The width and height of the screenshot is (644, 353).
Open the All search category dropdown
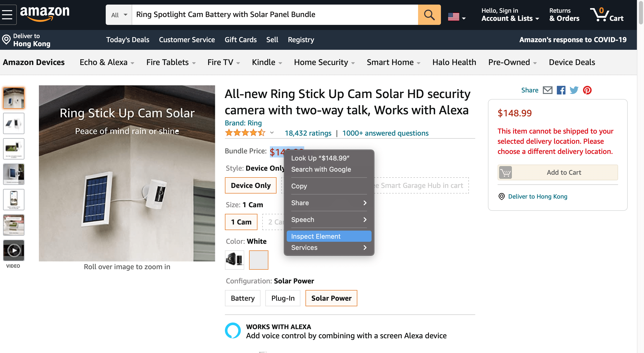click(x=119, y=15)
